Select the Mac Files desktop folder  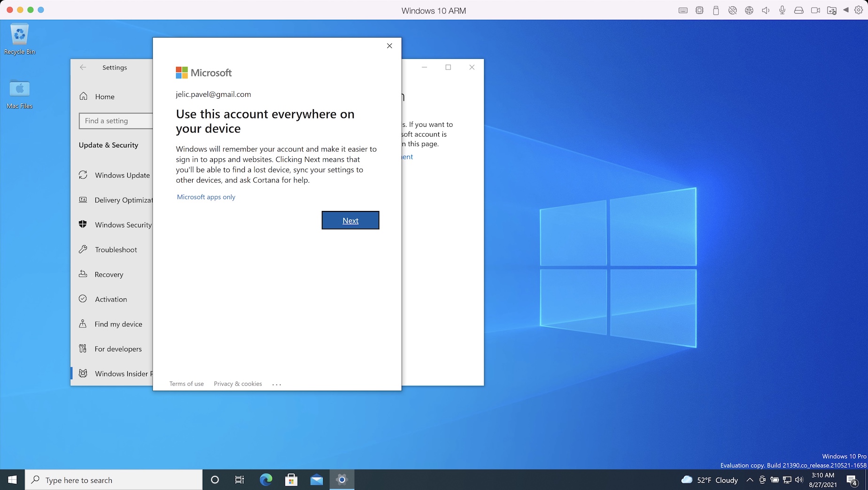(x=20, y=94)
